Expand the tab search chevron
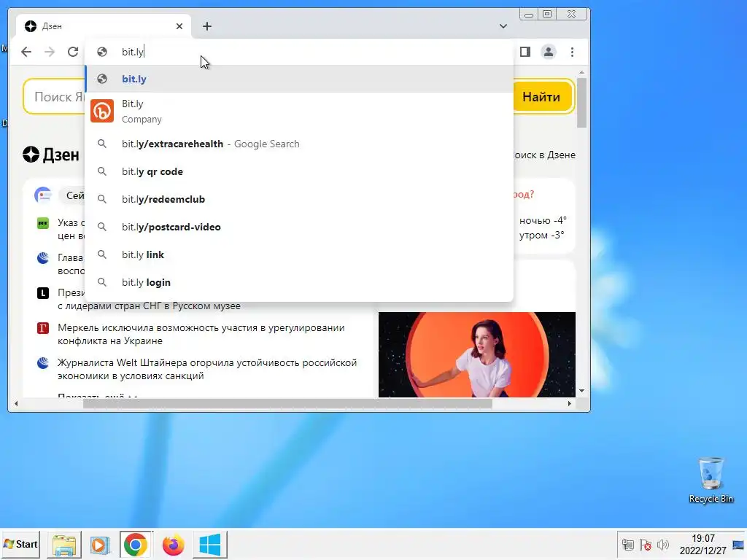This screenshot has height=560, width=747. [503, 26]
